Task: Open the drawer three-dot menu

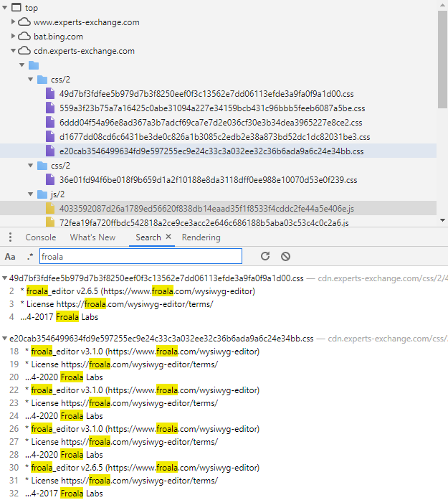Action: (x=9, y=237)
